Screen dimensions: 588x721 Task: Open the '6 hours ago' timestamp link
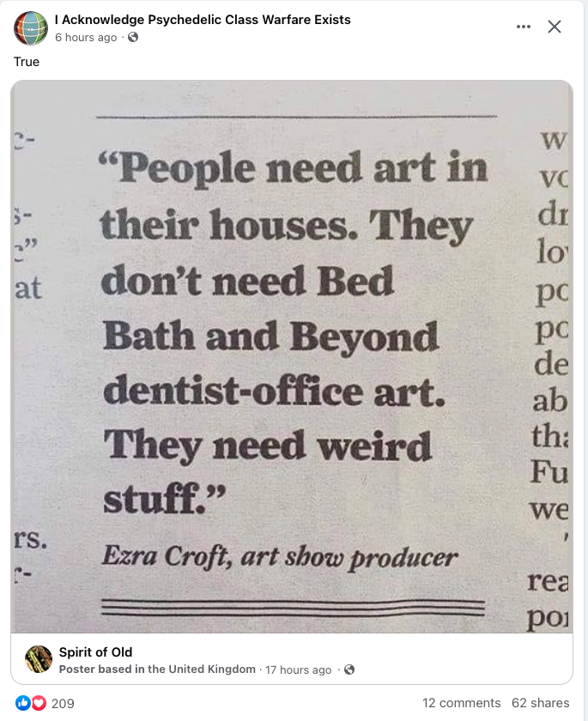pos(86,37)
